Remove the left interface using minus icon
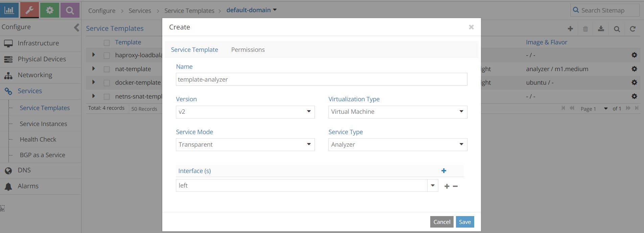The image size is (644, 233). 455,186
